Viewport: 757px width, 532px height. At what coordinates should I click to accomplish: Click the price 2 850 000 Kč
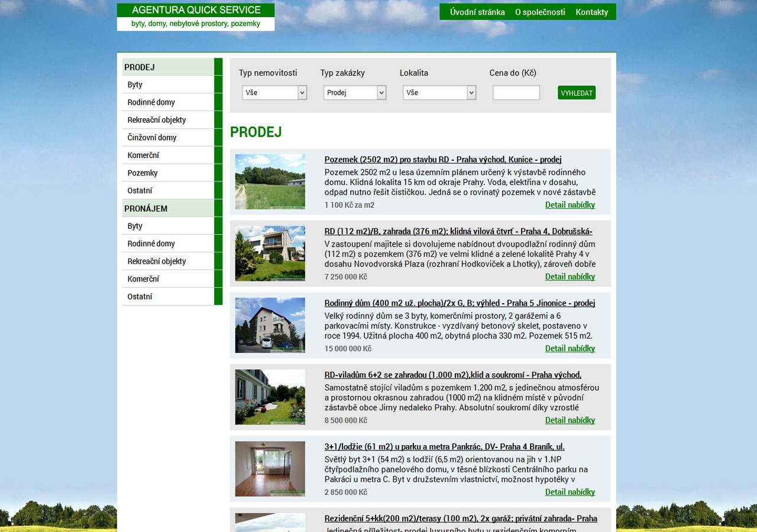click(x=346, y=492)
